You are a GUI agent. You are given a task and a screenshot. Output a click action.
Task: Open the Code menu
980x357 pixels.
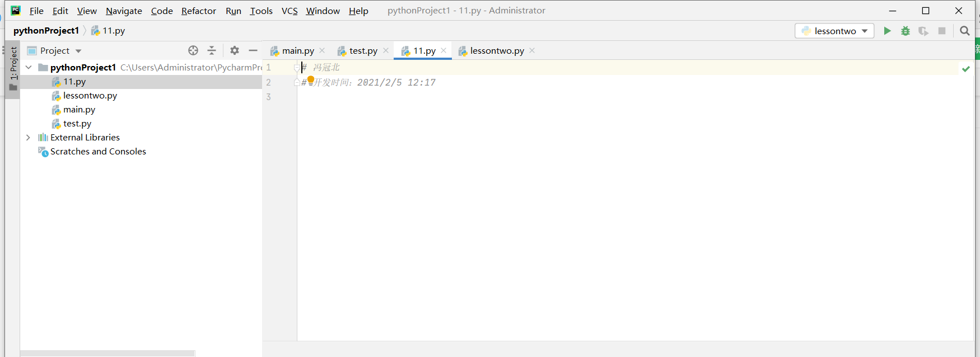point(162,11)
